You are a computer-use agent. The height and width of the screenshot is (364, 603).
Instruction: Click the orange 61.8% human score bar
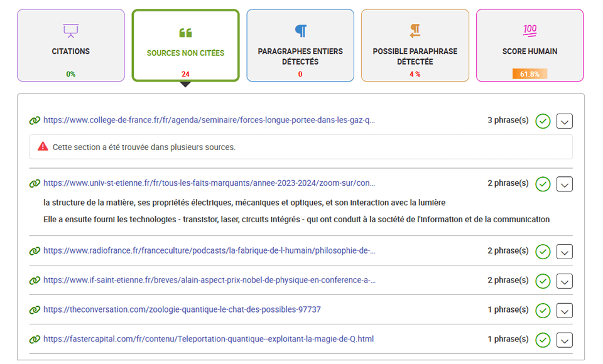[x=530, y=74]
